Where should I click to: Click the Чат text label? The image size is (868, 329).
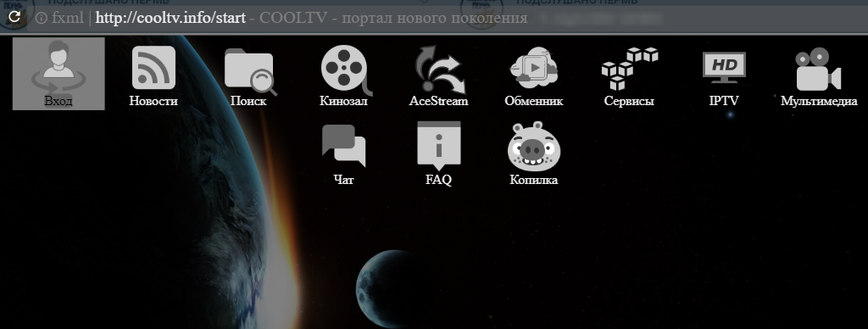[x=344, y=180]
